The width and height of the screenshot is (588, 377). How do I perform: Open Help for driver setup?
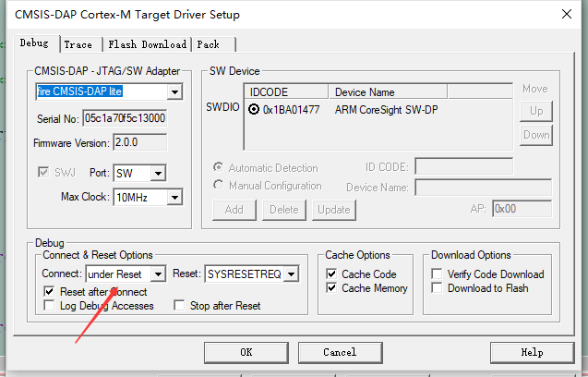532,352
